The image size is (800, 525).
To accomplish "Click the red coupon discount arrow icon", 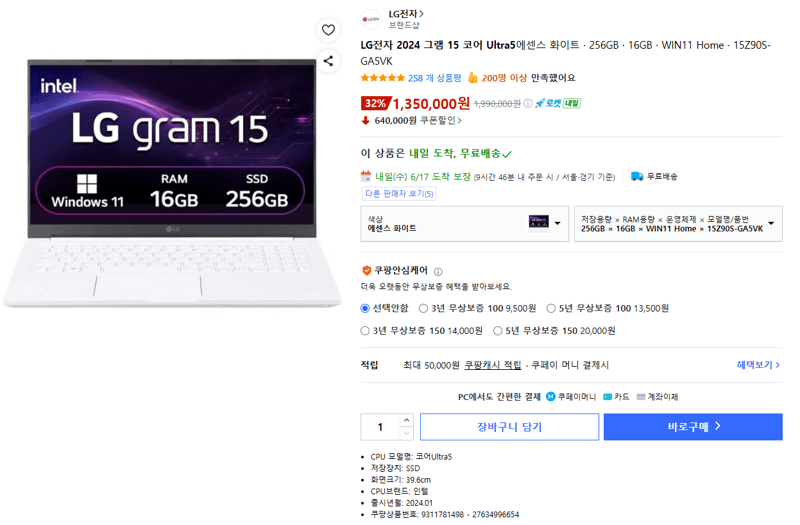I will pyautogui.click(x=365, y=121).
